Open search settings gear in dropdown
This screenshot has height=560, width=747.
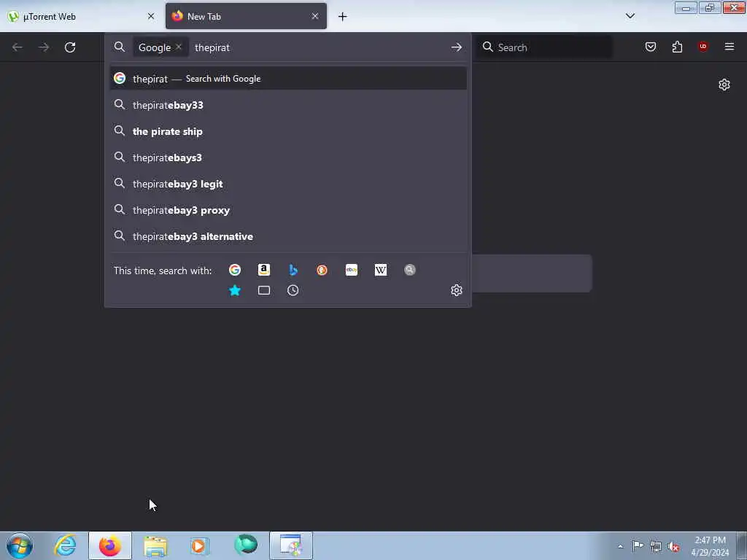click(x=457, y=290)
